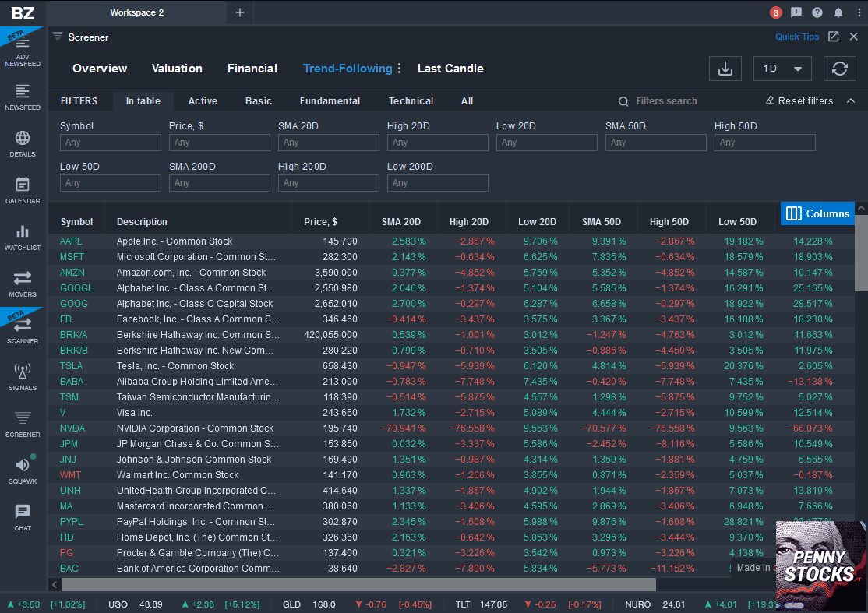Open the Quick Tips link
868x613 pixels.
click(796, 37)
